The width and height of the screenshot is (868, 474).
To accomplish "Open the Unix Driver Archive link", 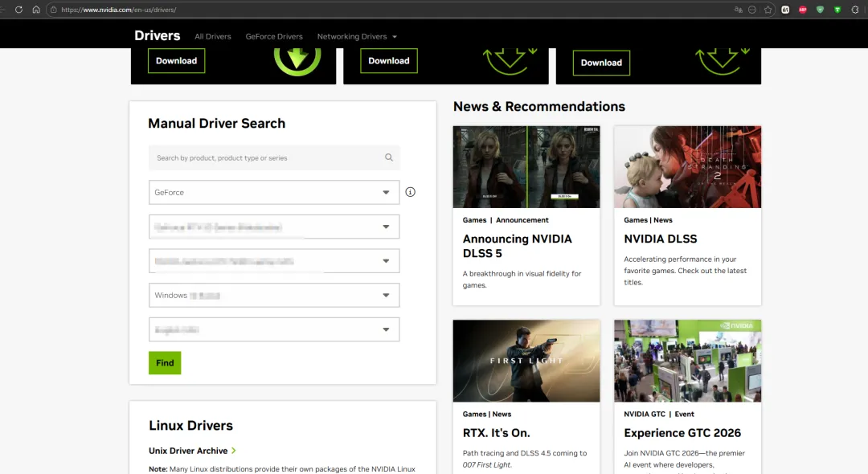I will click(188, 451).
